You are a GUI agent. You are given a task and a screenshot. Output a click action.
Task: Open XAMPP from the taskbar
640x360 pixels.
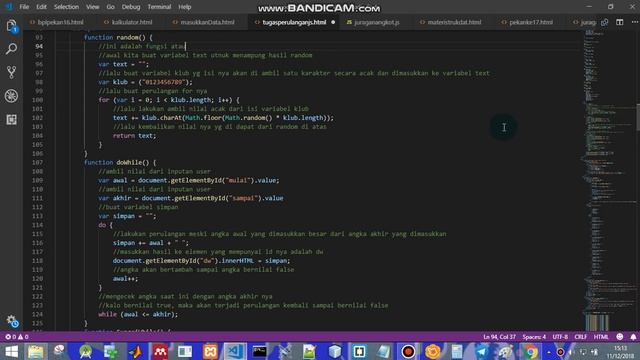pos(210,351)
